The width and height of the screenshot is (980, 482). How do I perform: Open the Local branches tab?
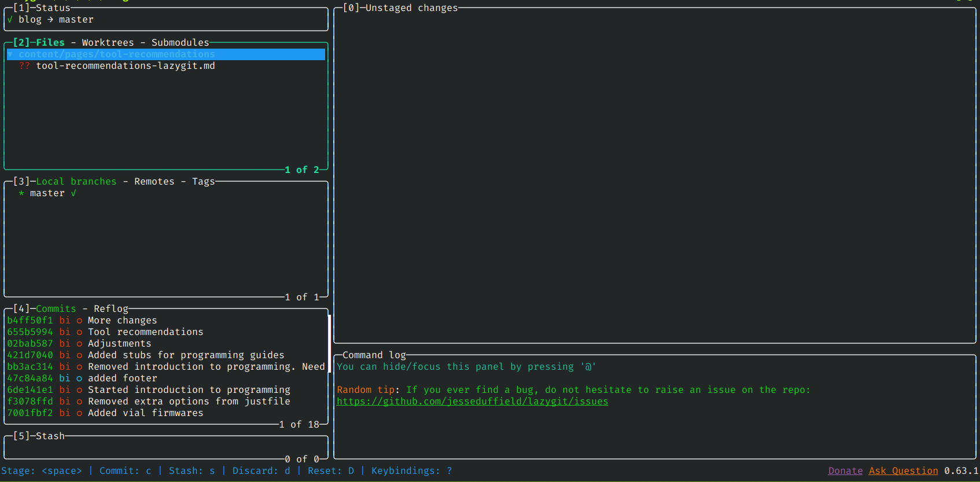[x=76, y=182]
